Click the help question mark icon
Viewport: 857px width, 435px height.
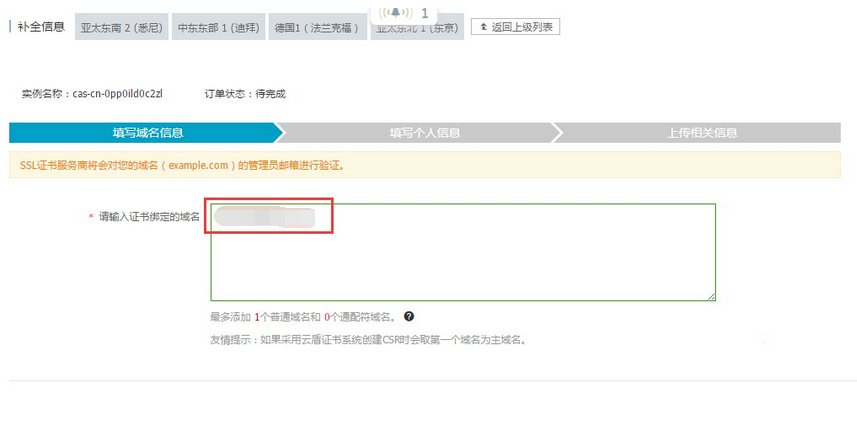(x=409, y=317)
